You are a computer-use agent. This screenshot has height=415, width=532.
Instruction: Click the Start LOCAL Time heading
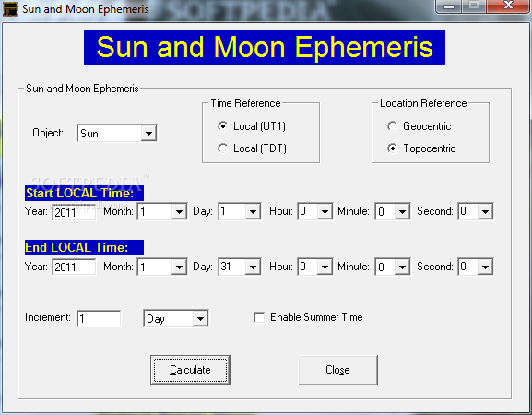click(84, 193)
